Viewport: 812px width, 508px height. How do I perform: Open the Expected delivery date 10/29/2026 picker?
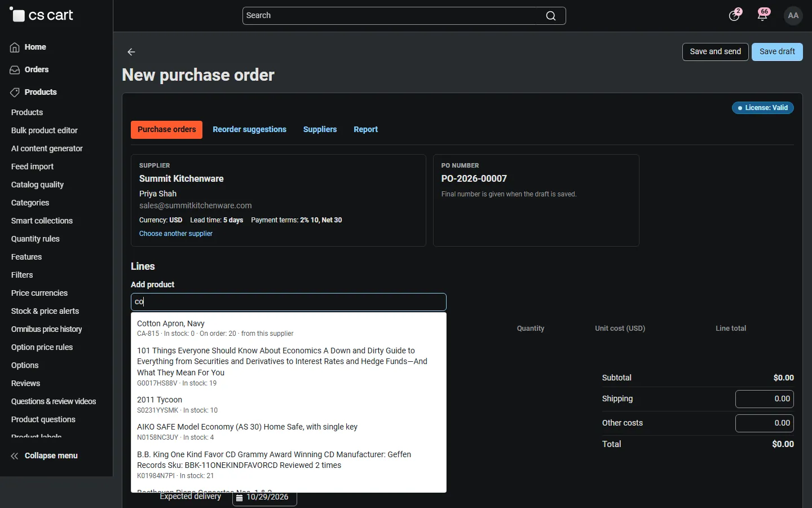coord(264,498)
